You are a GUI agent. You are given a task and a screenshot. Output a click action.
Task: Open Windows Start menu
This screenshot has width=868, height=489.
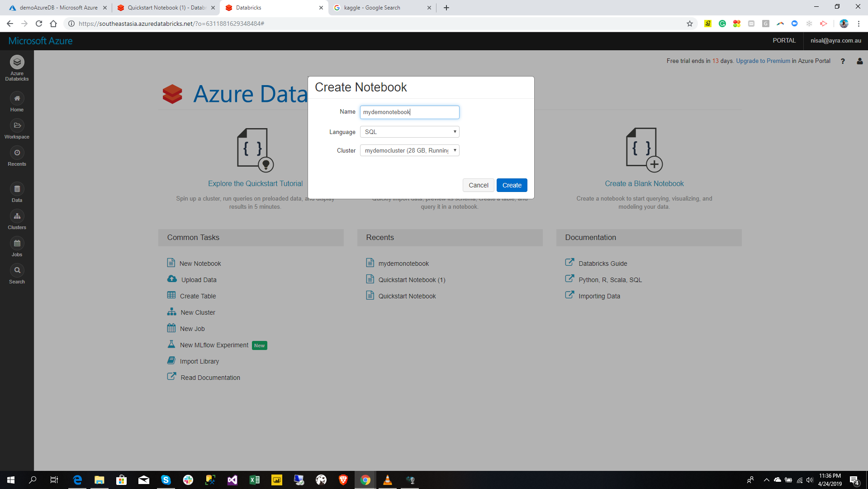click(x=11, y=480)
